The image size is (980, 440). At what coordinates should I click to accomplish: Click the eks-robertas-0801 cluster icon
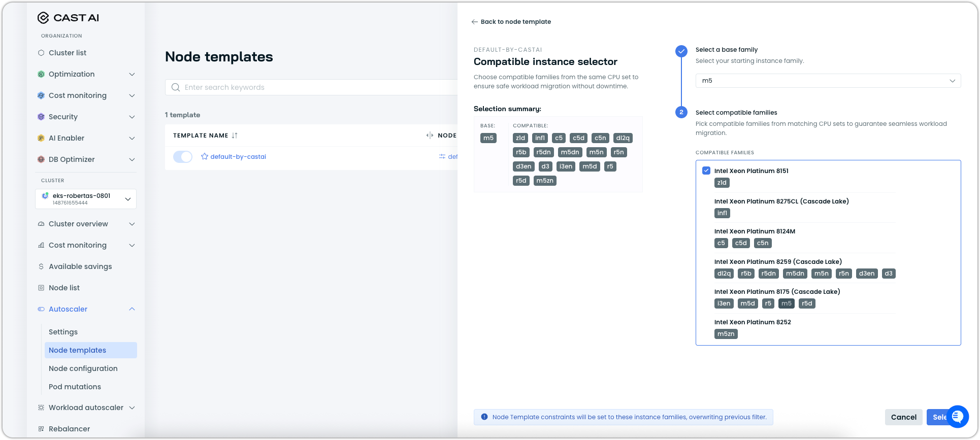pyautogui.click(x=45, y=196)
